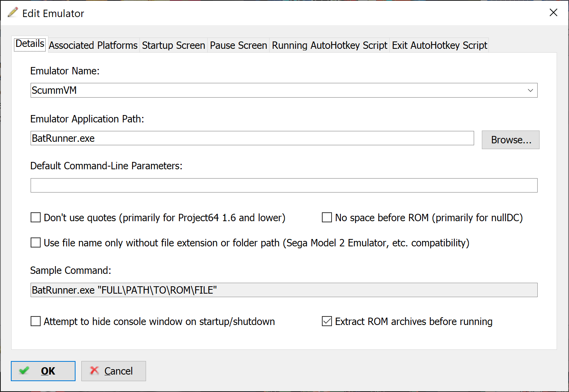The width and height of the screenshot is (569, 392).
Task: Open the Startup Screen tab
Action: [174, 45]
